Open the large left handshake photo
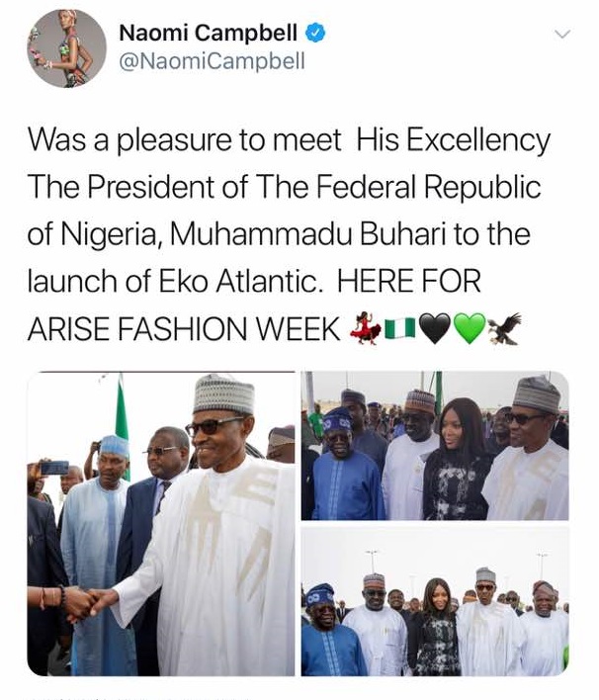This screenshot has height=700, width=599. (x=161, y=524)
